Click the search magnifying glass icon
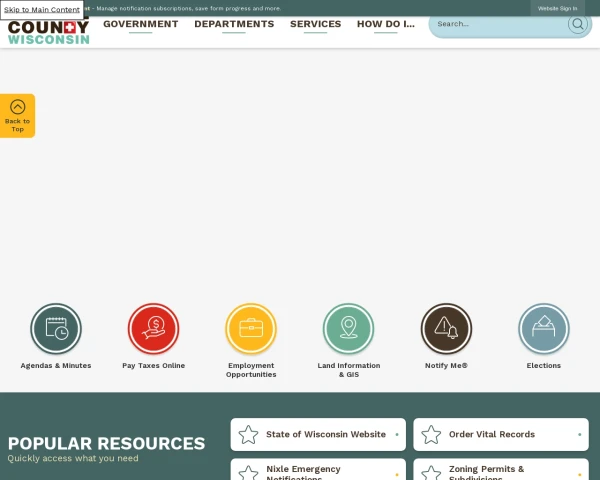 pyautogui.click(x=577, y=24)
